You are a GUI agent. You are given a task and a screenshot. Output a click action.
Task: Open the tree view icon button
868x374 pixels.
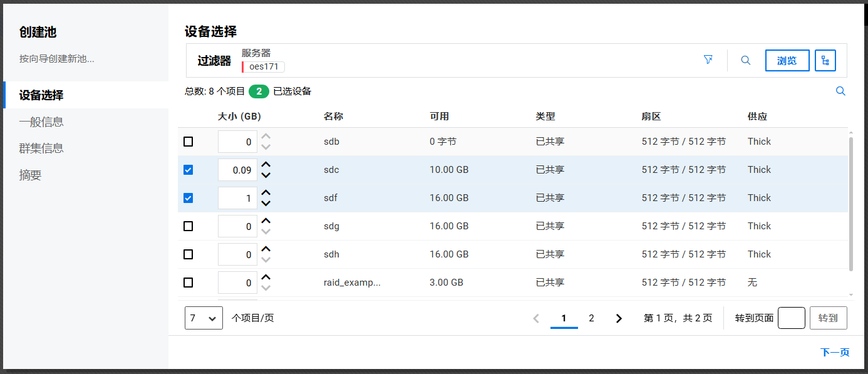(x=825, y=61)
